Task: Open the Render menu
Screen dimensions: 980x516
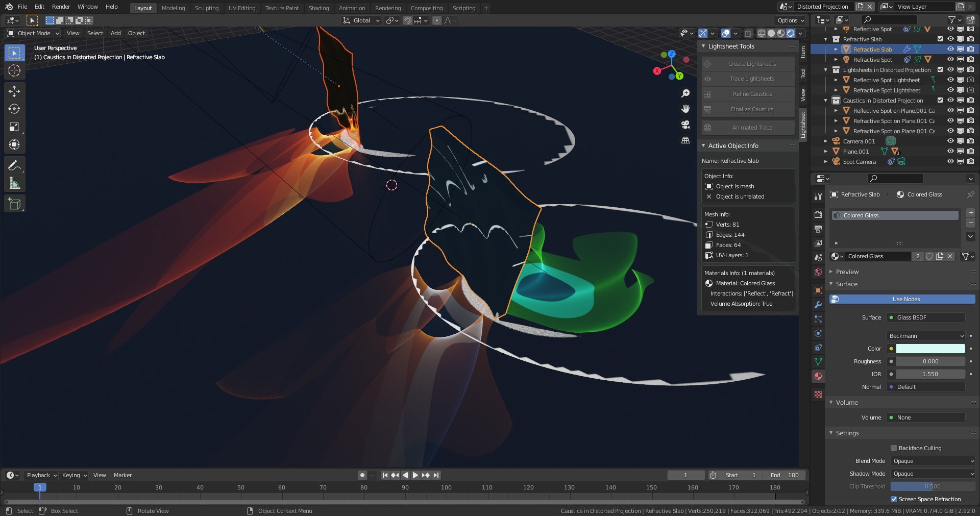Action: 61,7
